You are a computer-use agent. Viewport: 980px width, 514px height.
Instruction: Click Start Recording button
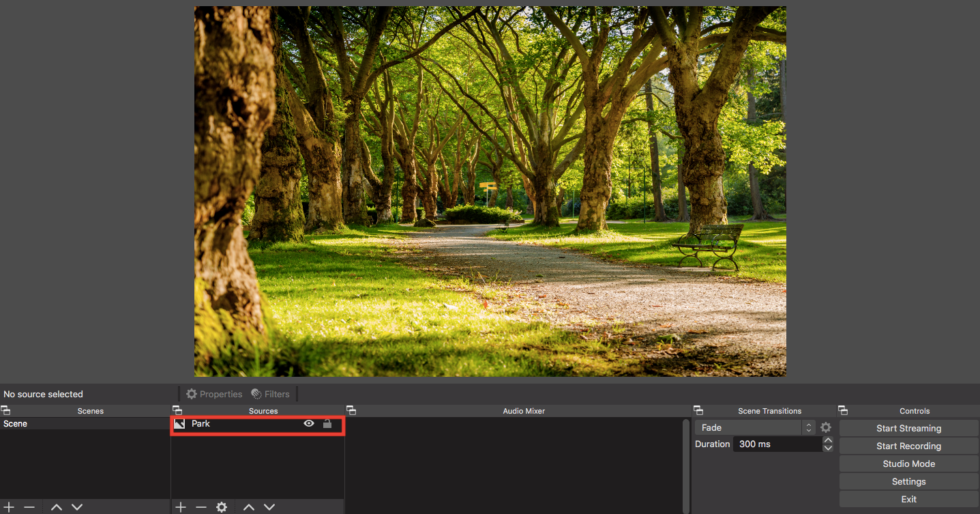coord(908,446)
